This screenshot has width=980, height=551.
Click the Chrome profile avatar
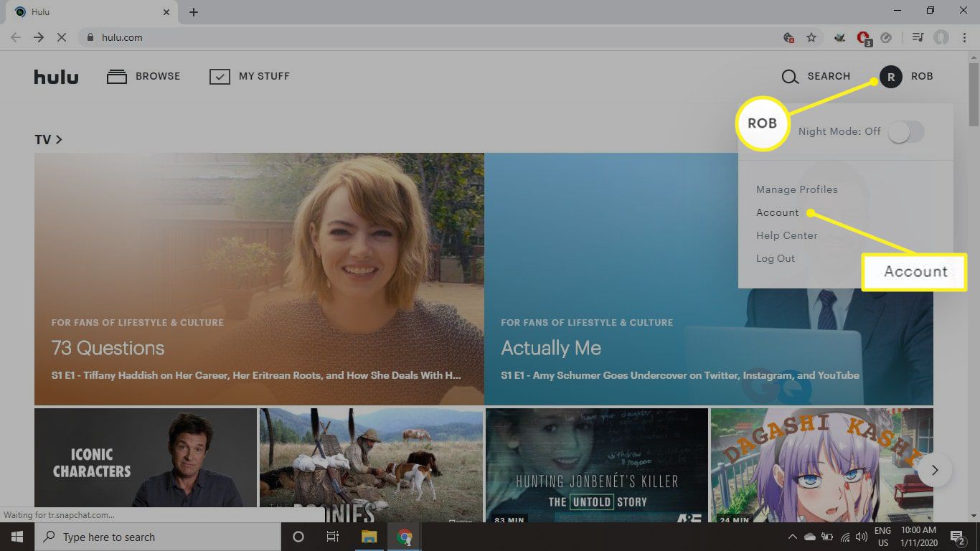[x=941, y=37]
